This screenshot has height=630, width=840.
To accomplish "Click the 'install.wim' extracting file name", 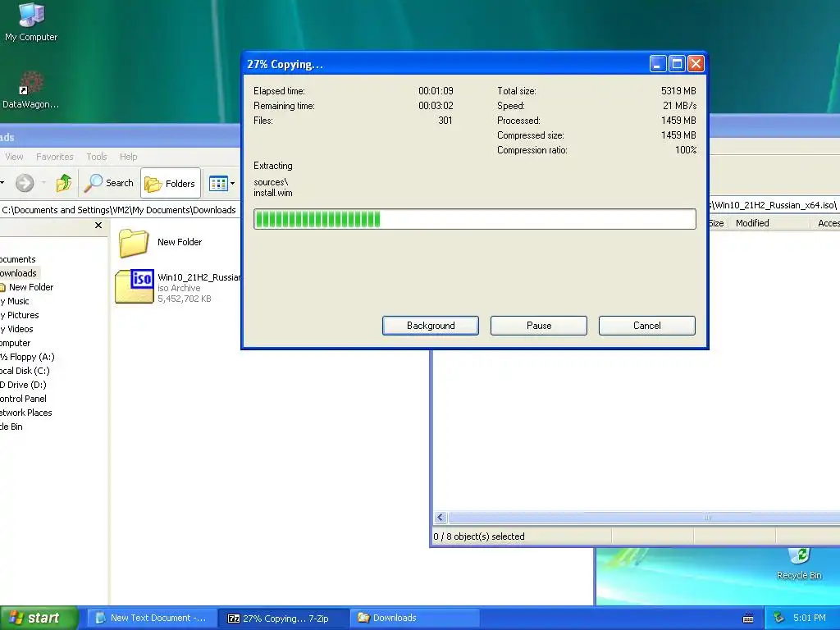I will click(273, 193).
